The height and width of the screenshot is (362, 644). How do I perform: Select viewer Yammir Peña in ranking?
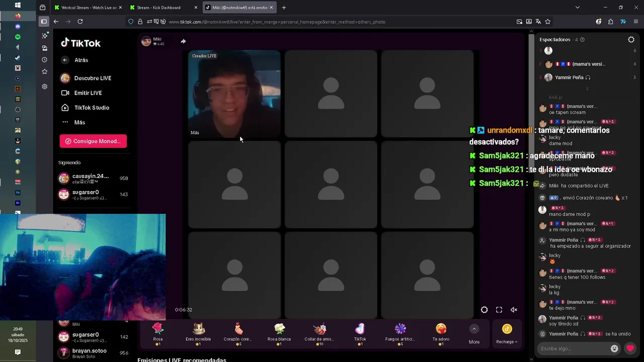588,77
